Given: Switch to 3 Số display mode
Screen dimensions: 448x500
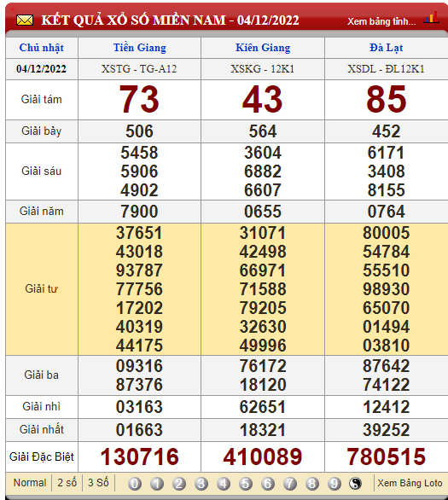Looking at the screenshot, I should 98,482.
